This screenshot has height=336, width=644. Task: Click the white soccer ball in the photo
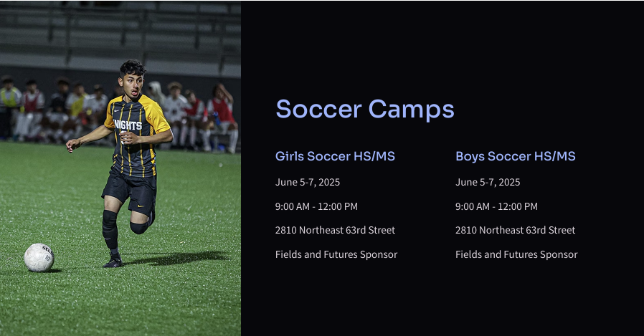(39, 257)
